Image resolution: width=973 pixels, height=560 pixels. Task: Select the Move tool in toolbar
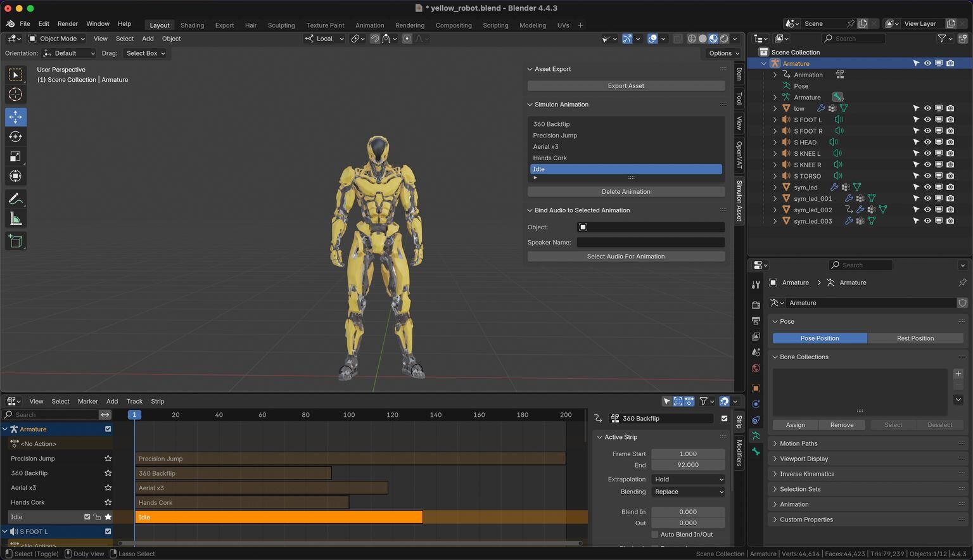coord(16,117)
